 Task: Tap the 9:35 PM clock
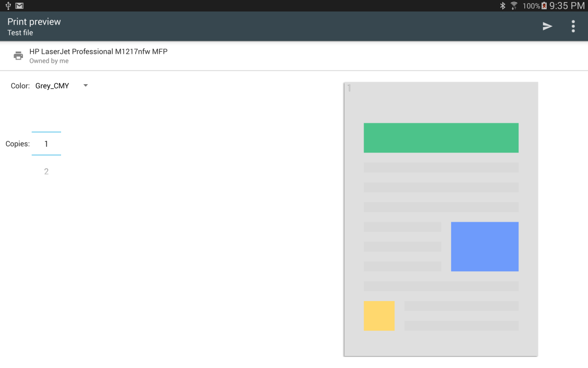pos(567,6)
